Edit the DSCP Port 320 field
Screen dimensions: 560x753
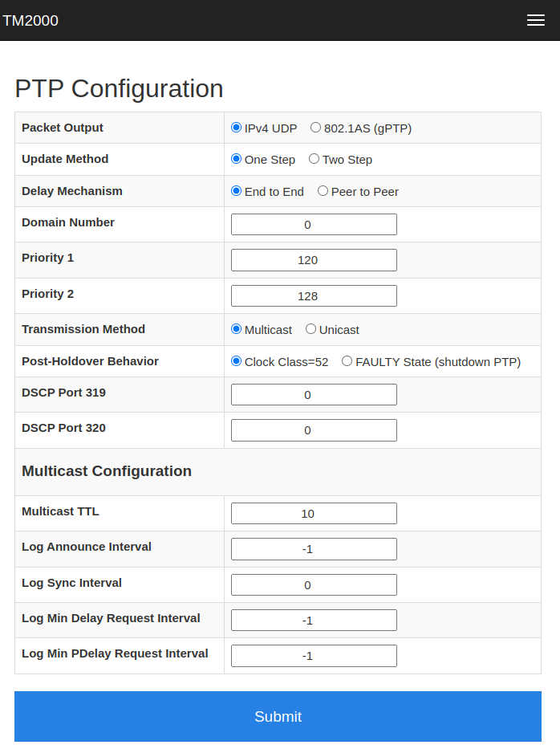[x=314, y=430]
